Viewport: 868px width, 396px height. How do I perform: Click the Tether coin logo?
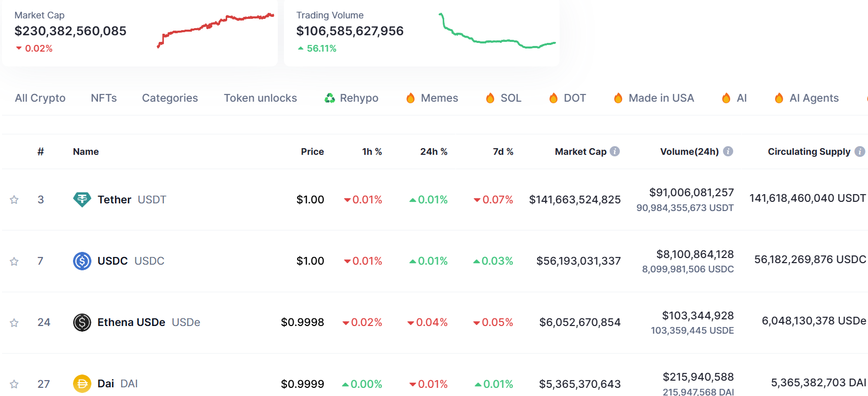(x=82, y=199)
